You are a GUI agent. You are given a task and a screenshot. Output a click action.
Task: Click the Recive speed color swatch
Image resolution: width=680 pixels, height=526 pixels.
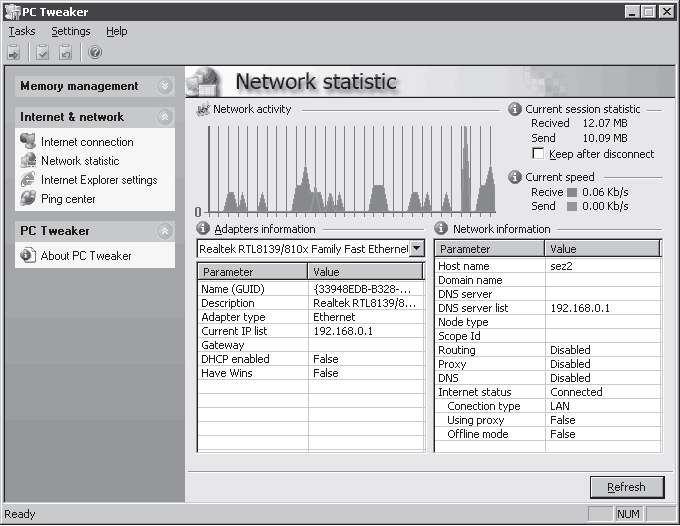(572, 192)
